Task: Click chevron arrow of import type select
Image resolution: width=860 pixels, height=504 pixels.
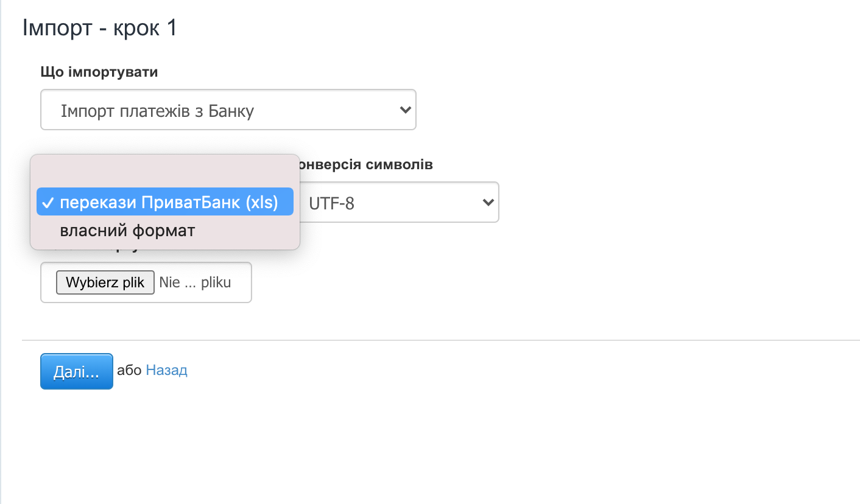Action: 404,110
